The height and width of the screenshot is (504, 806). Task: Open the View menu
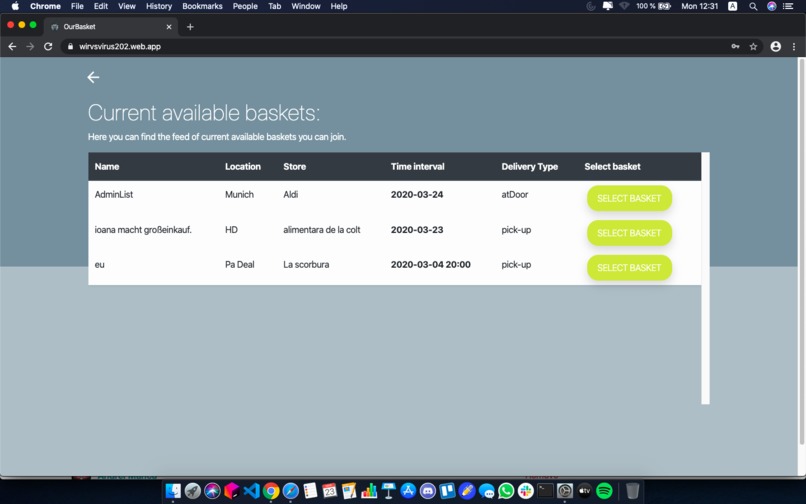click(126, 6)
